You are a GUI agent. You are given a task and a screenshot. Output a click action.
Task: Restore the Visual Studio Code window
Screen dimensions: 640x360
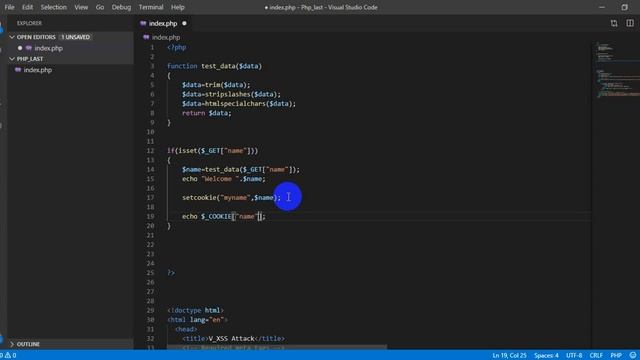[x=624, y=7]
